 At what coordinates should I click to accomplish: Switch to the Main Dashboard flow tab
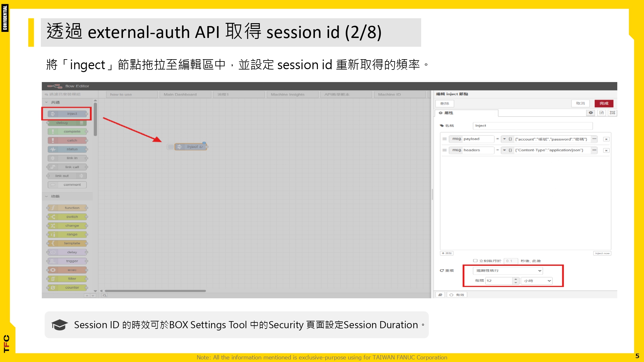180,94
